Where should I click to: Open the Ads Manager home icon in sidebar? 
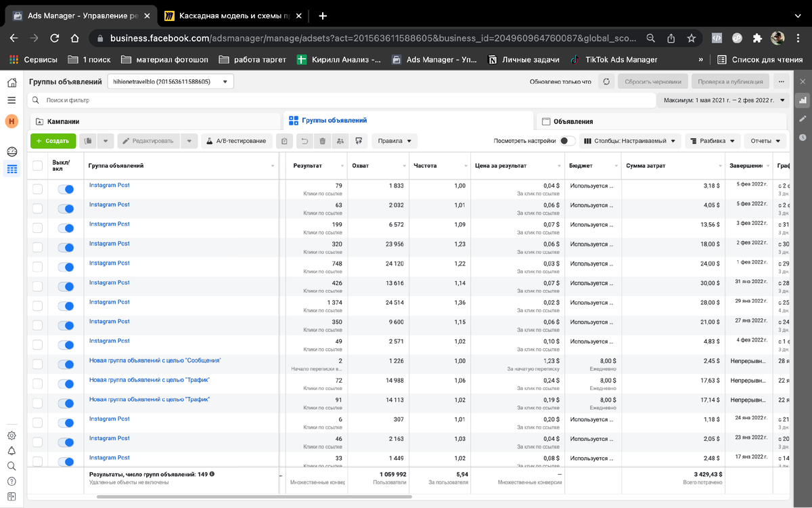point(12,83)
